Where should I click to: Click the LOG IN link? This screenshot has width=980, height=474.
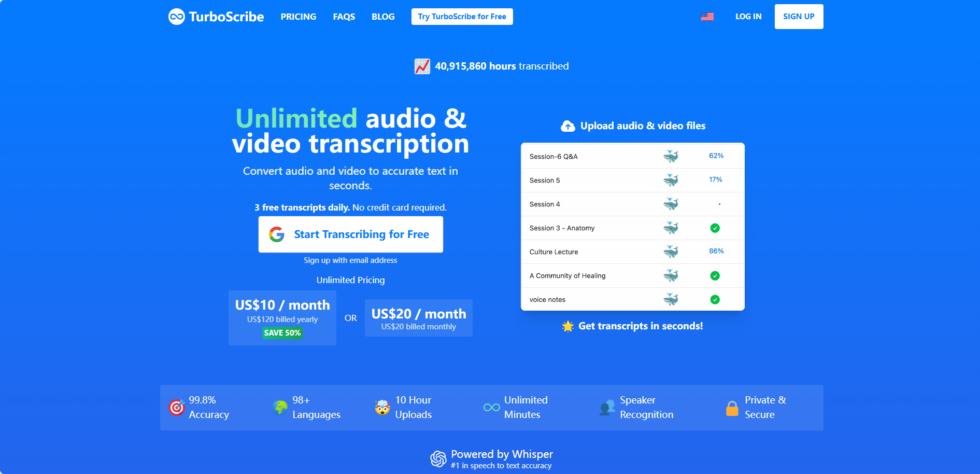coord(748,17)
